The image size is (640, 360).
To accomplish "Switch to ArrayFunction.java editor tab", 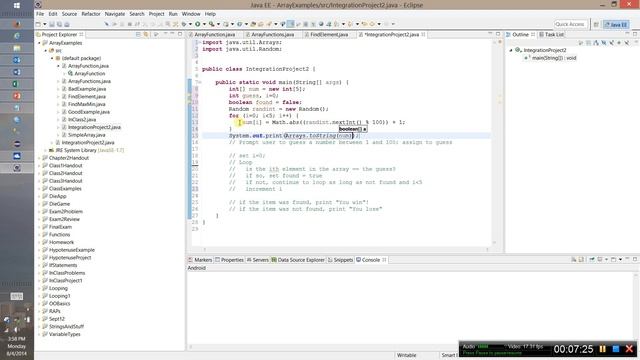I will pos(214,35).
